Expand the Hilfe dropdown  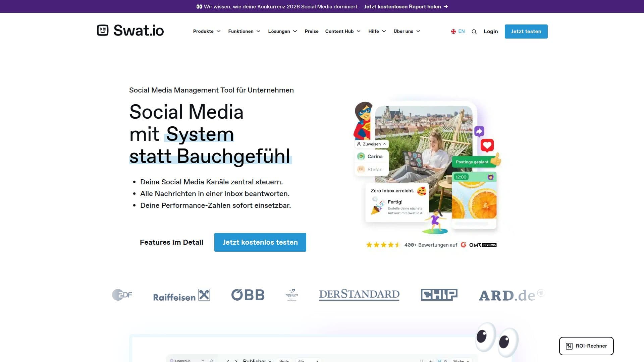[x=377, y=31]
